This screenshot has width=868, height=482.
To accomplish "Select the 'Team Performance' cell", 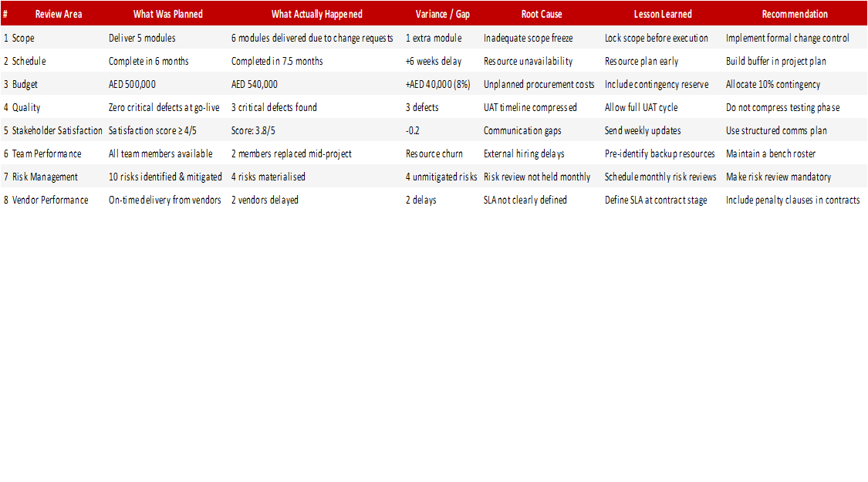I will (x=46, y=153).
